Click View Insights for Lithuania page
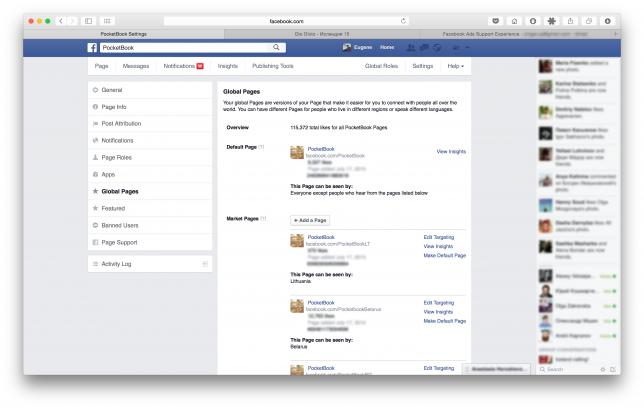Screen dimensions: 644x408 438,246
